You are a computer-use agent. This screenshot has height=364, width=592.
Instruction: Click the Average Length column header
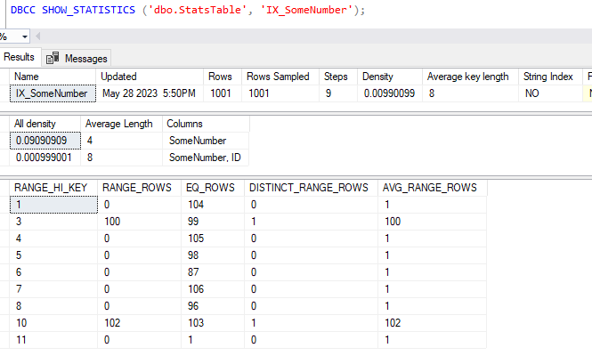click(x=118, y=124)
